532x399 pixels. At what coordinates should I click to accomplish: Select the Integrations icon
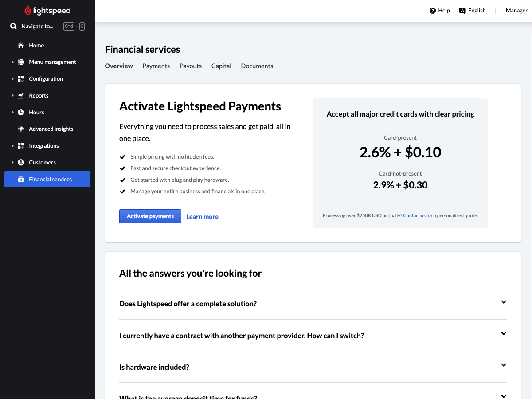click(x=20, y=145)
